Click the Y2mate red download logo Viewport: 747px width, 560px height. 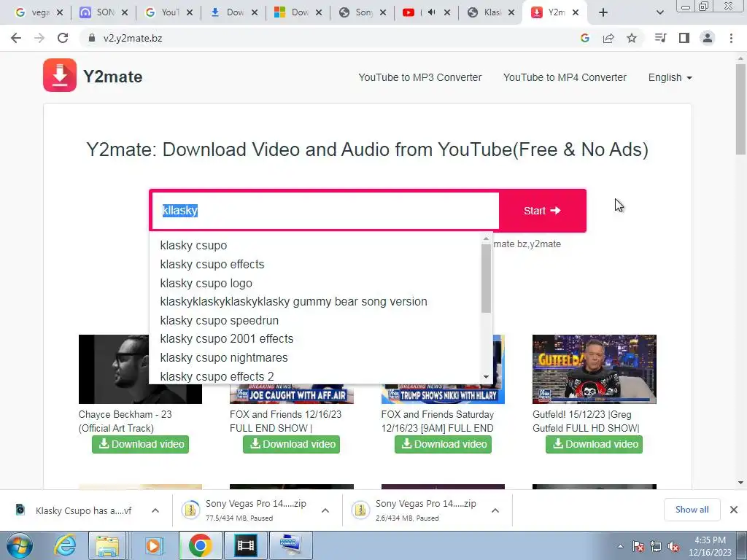[x=60, y=75]
